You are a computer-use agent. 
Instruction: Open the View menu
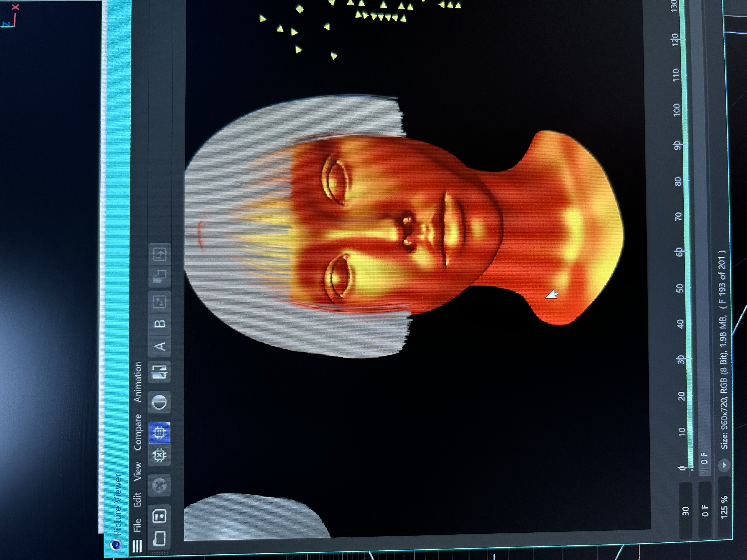click(x=137, y=471)
